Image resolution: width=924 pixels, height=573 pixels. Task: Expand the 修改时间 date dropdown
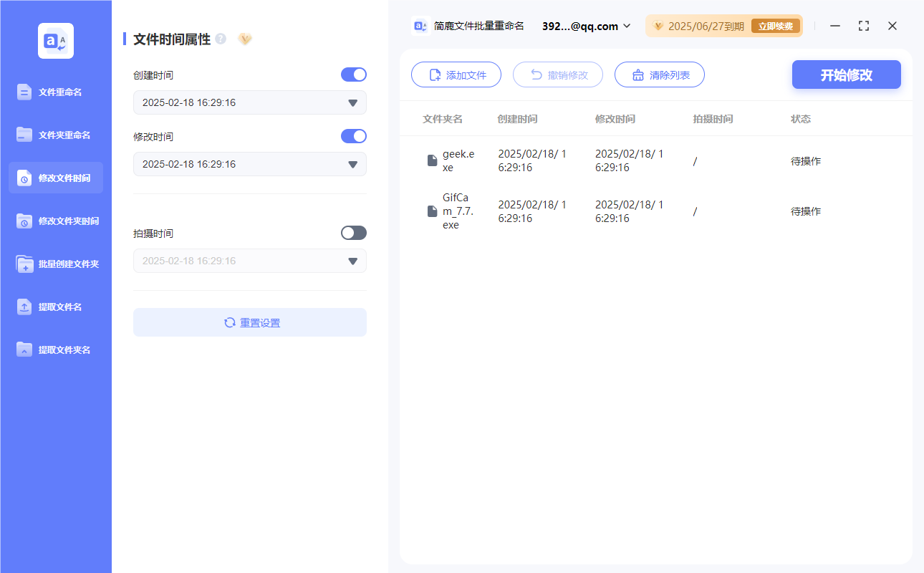(x=352, y=164)
